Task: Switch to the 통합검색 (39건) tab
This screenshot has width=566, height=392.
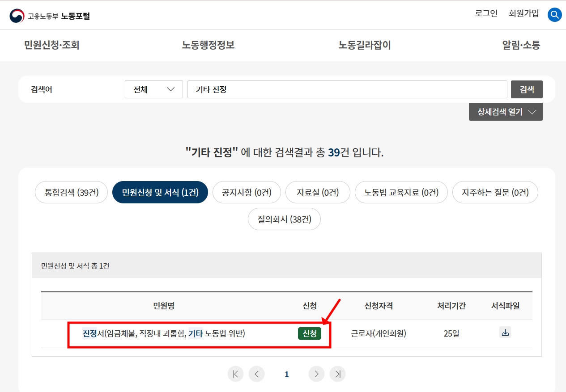Action: pos(71,192)
